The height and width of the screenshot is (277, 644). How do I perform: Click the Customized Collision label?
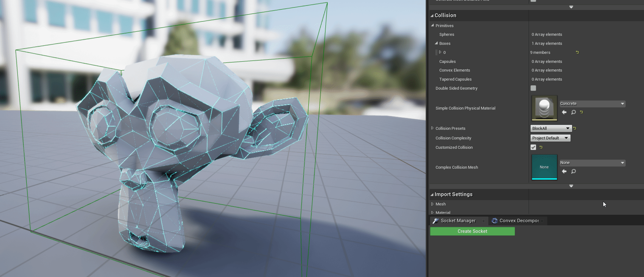[x=454, y=148]
